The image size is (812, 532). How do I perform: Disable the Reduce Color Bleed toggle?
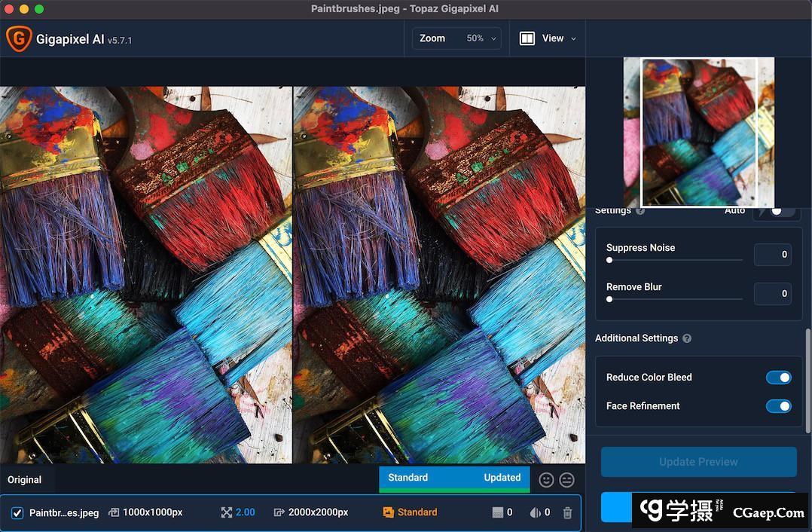pos(778,378)
